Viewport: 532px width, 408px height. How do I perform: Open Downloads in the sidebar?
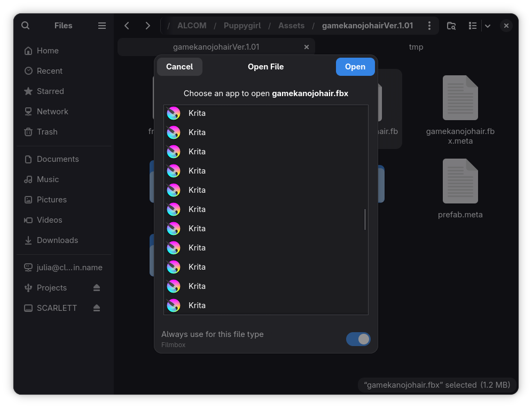[x=57, y=240]
